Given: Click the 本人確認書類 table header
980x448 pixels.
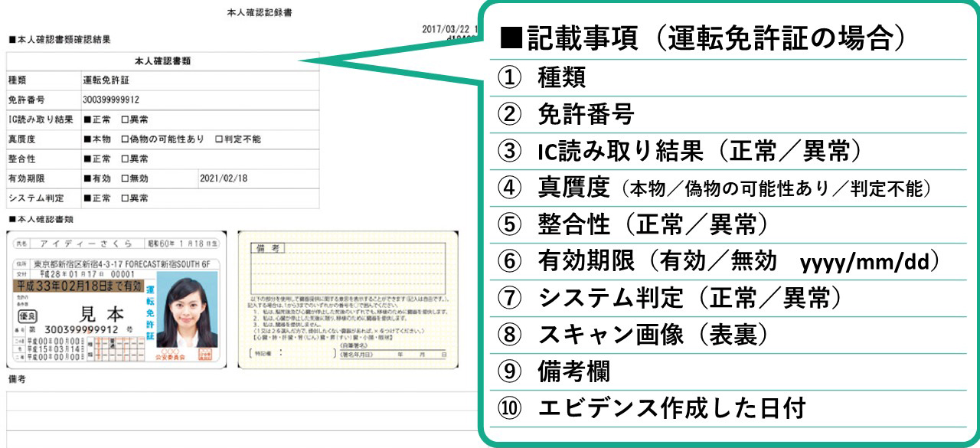Looking at the screenshot, I should 162,60.
